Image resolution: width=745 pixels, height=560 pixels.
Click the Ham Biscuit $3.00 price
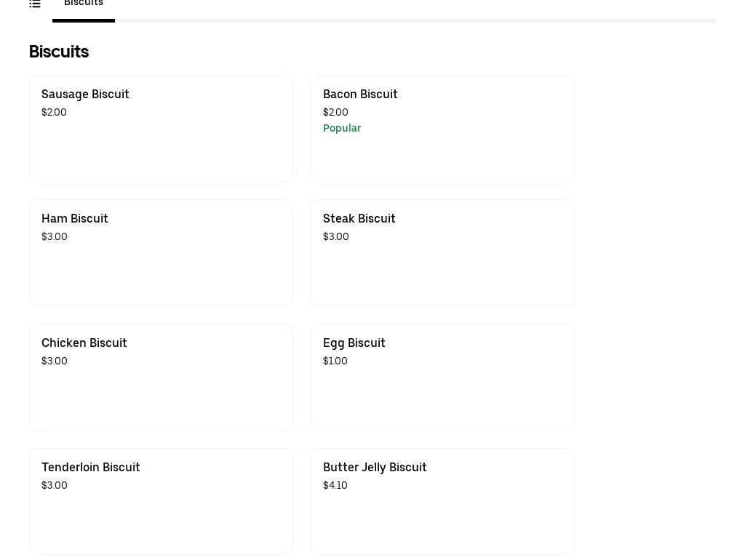(55, 236)
